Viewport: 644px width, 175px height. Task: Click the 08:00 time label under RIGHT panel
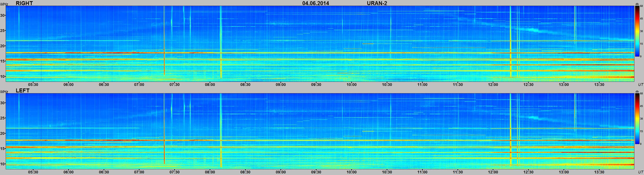pyautogui.click(x=210, y=85)
